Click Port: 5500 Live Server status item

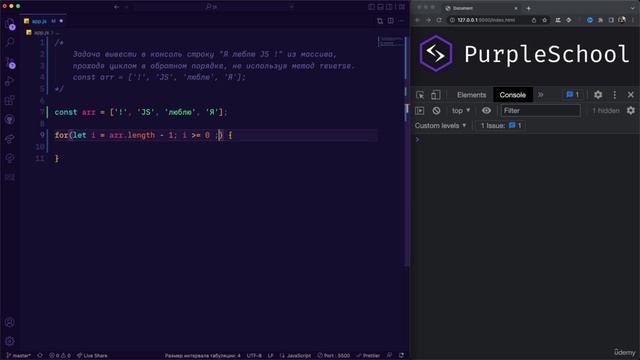click(333, 356)
